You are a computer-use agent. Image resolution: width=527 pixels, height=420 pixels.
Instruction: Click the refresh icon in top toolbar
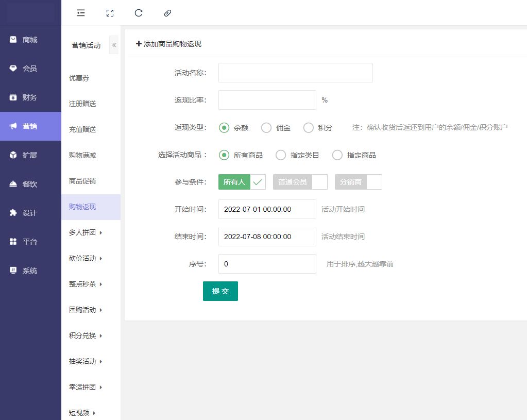pos(138,13)
